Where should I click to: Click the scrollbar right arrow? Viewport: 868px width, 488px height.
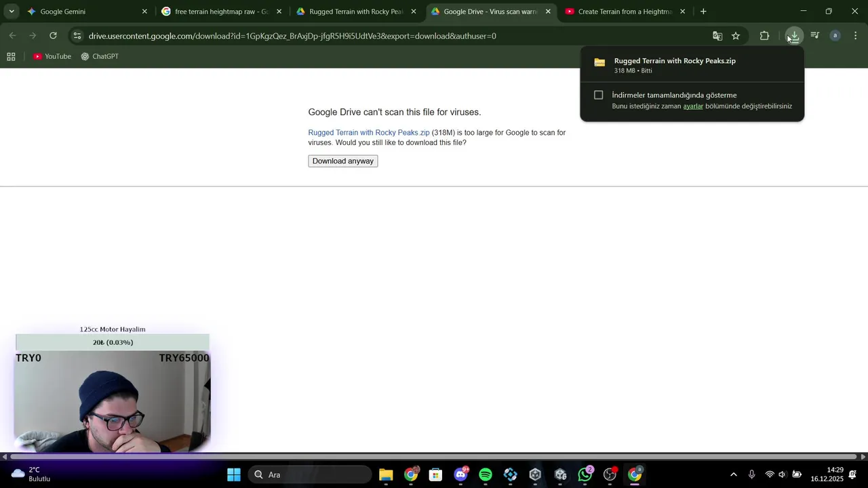coord(863,457)
